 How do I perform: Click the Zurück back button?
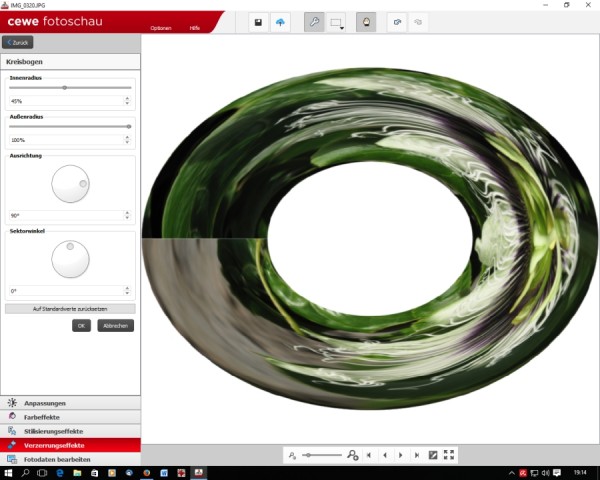pos(18,42)
